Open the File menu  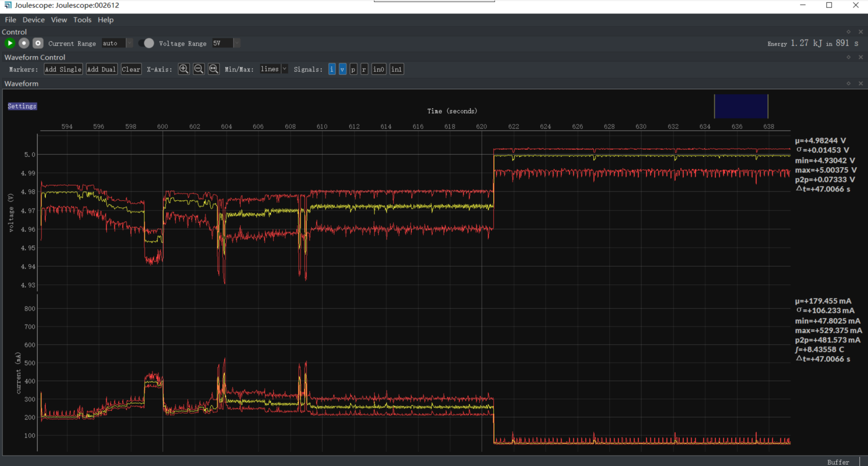click(x=11, y=20)
